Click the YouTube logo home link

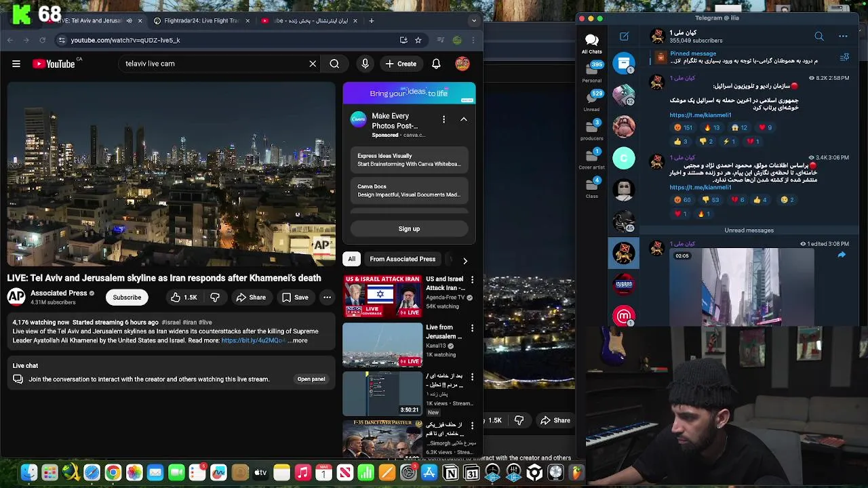click(x=54, y=64)
